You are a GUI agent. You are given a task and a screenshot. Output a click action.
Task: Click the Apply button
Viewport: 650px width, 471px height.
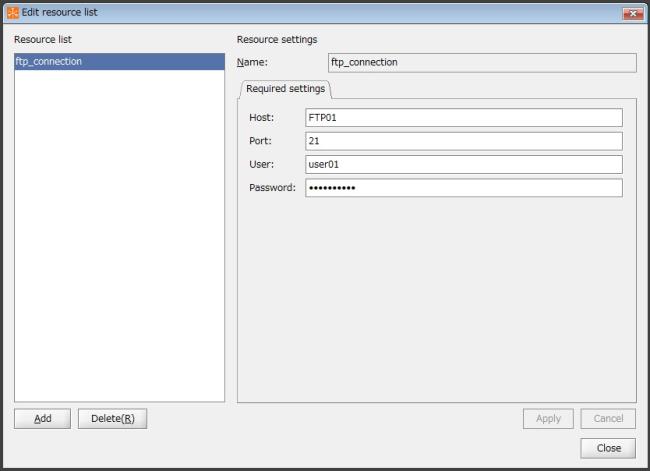548,419
